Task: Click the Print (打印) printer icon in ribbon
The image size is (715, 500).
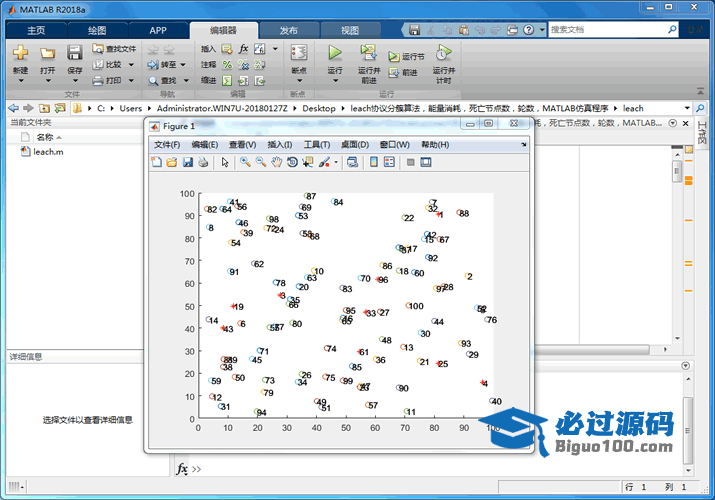Action: pos(98,81)
